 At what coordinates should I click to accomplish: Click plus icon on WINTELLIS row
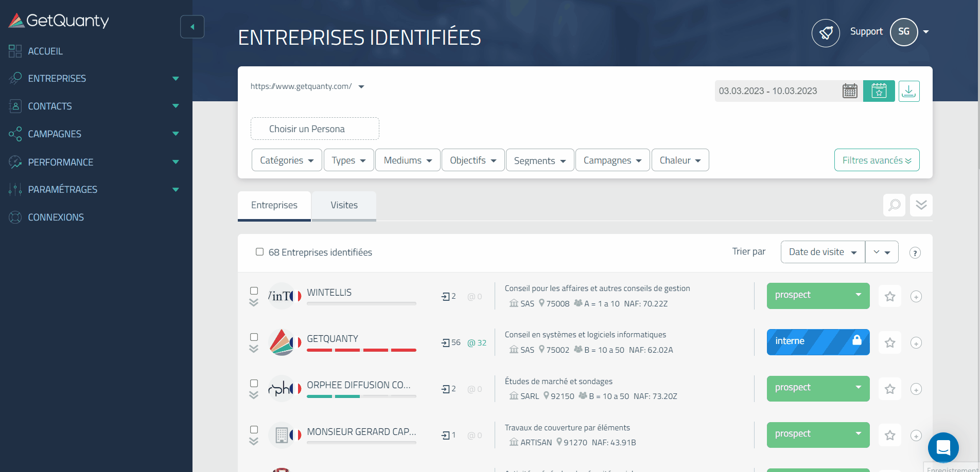pos(916,297)
